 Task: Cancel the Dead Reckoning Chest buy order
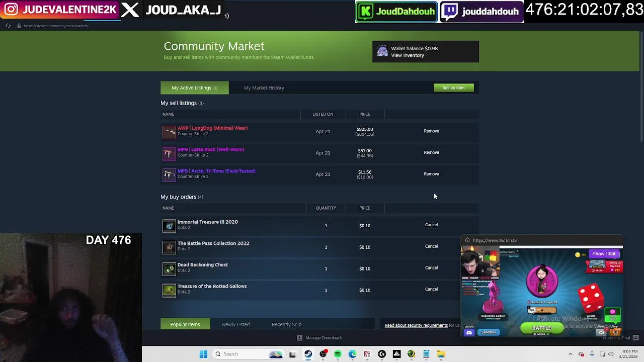click(x=431, y=267)
